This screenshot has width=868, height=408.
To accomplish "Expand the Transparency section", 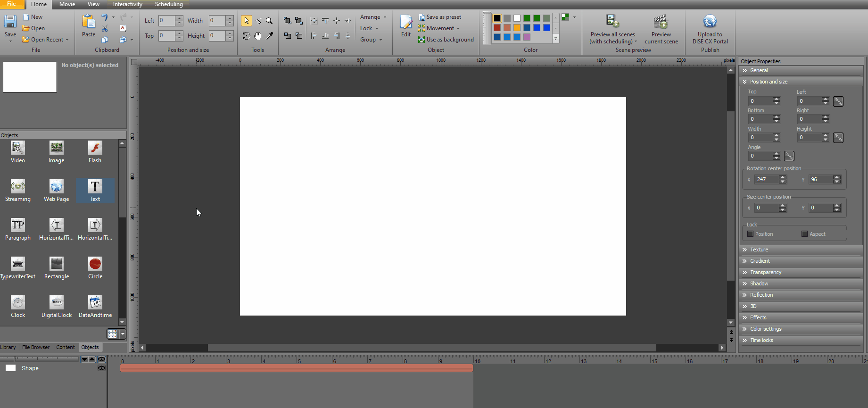I will [x=801, y=272].
